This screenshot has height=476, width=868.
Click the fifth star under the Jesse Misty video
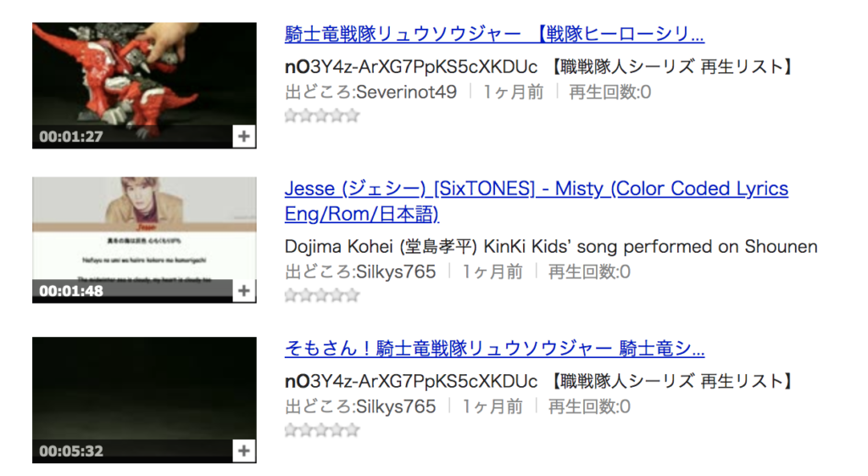(353, 295)
